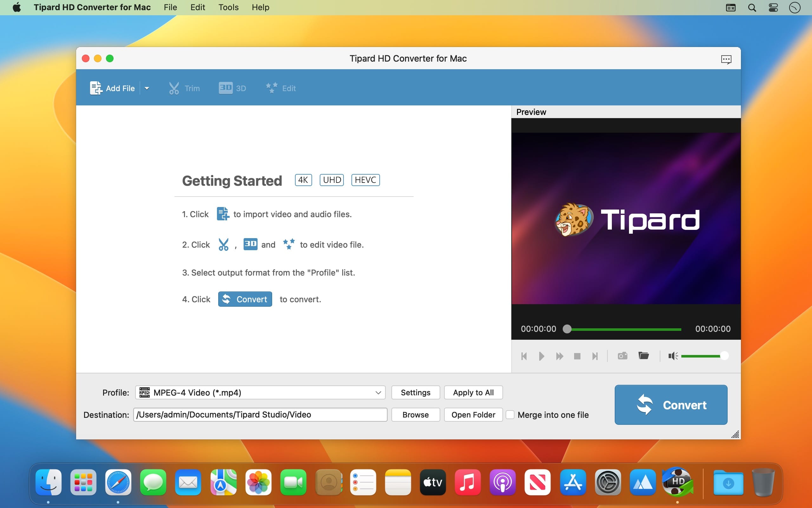Open the Edit effects tool
Viewport: 812px width, 508px height.
pos(280,88)
